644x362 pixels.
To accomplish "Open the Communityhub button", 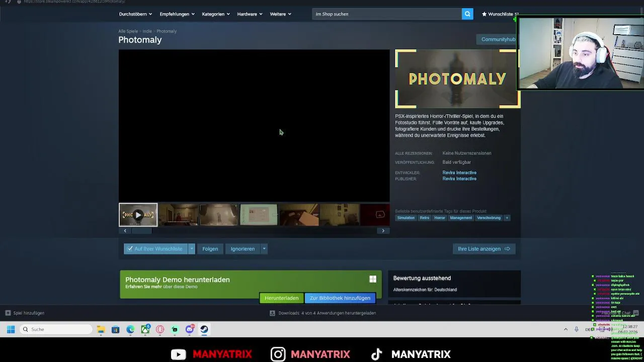I will 498,39.
